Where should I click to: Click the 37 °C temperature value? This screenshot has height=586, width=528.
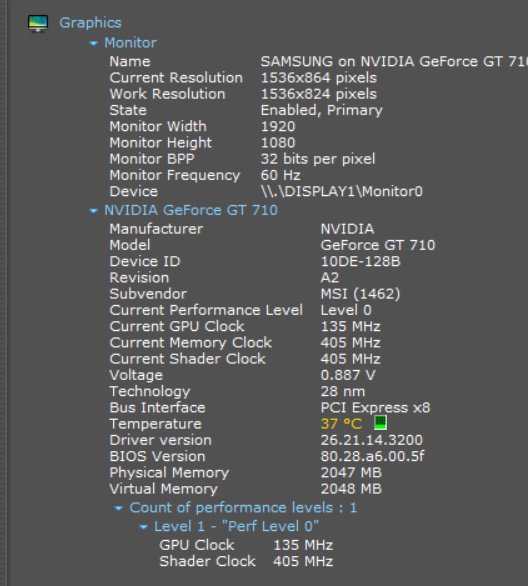click(342, 424)
